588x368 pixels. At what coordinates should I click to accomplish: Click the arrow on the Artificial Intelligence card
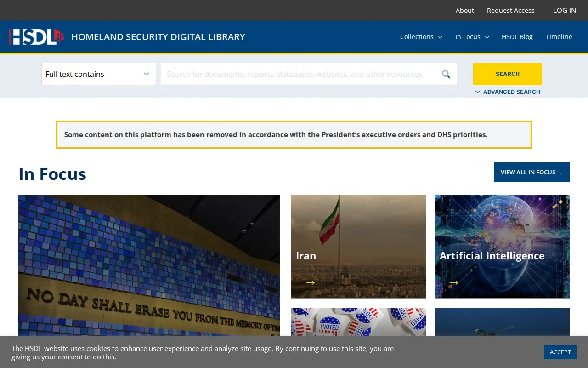pos(454,282)
